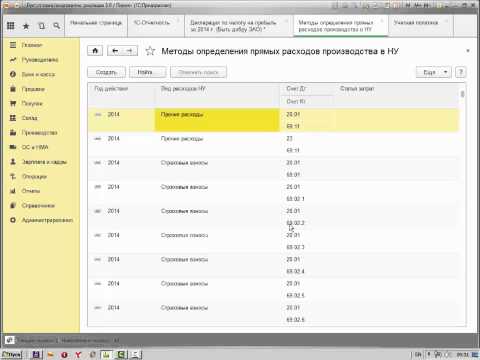Launch Yandex browser from the taskbar
480x360 pixels.
click(78, 355)
